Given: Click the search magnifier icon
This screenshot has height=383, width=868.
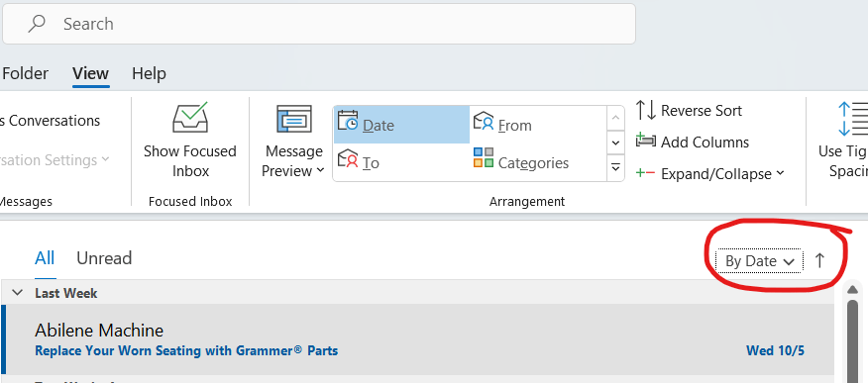Looking at the screenshot, I should click(x=37, y=24).
